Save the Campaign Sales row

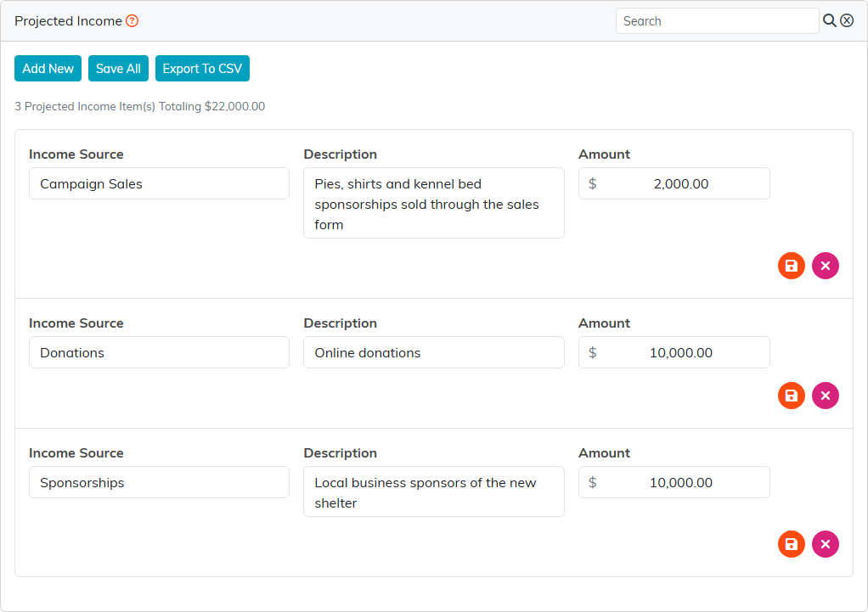click(791, 266)
